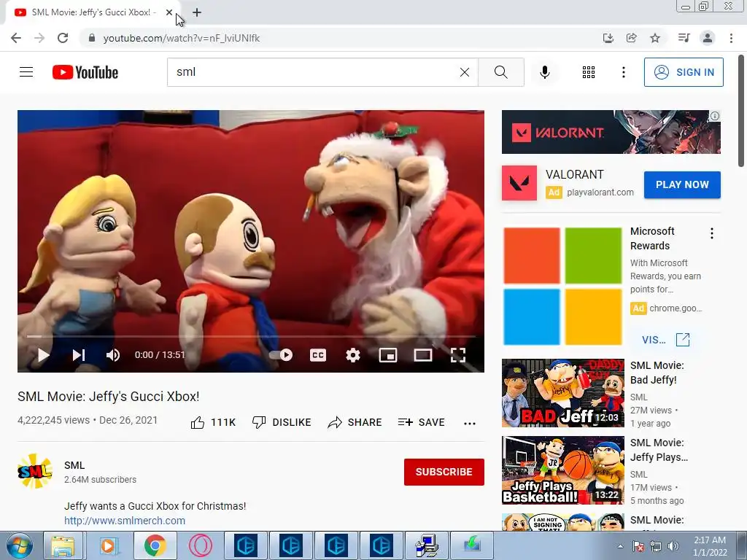The width and height of the screenshot is (747, 560).
Task: Click the SIGN IN button
Action: coord(684,72)
